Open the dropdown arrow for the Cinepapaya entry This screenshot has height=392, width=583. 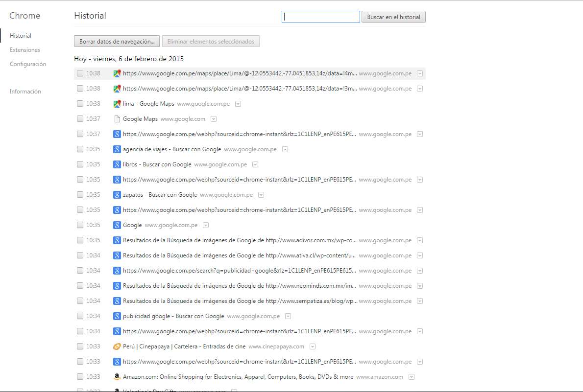coord(313,346)
